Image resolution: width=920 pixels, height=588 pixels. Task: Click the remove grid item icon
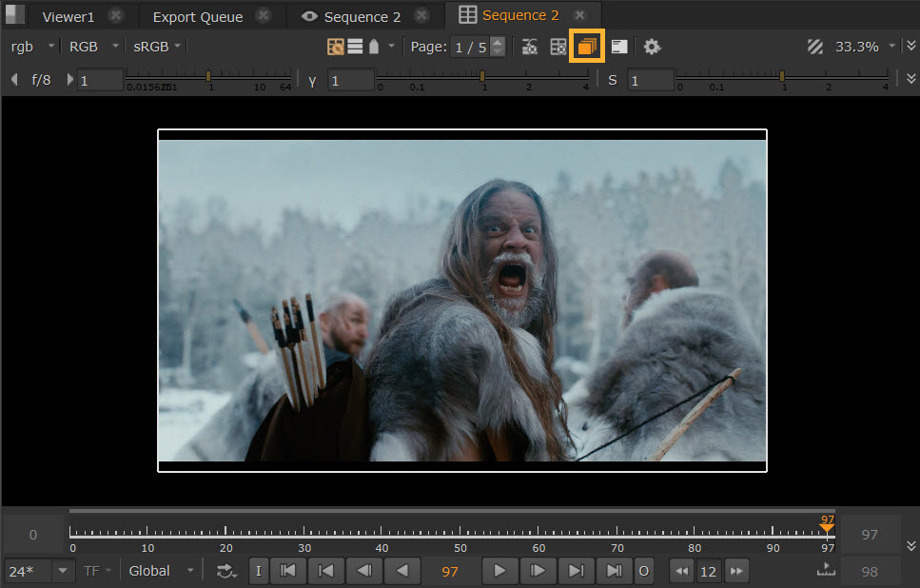[x=558, y=47]
